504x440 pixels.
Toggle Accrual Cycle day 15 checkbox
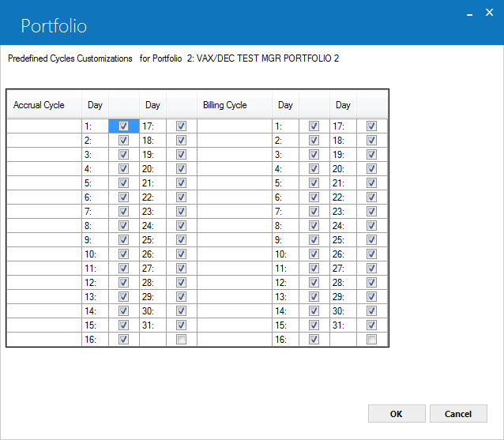click(x=123, y=325)
